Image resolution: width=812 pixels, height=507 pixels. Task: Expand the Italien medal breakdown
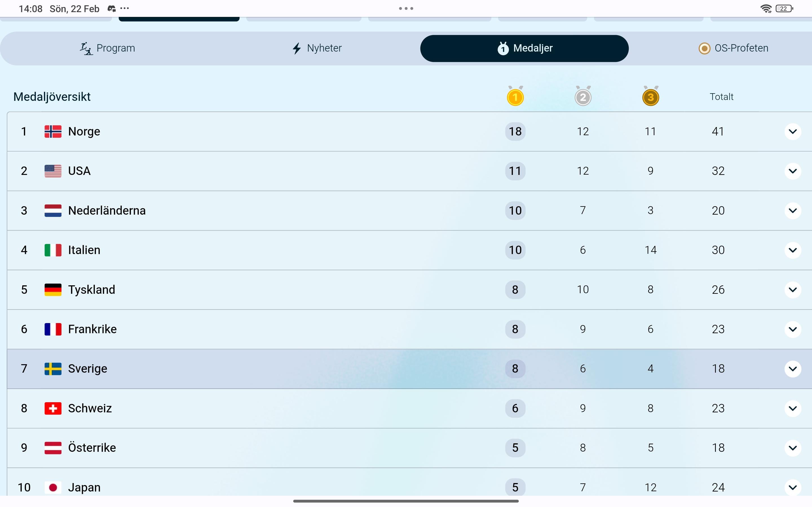pyautogui.click(x=793, y=250)
